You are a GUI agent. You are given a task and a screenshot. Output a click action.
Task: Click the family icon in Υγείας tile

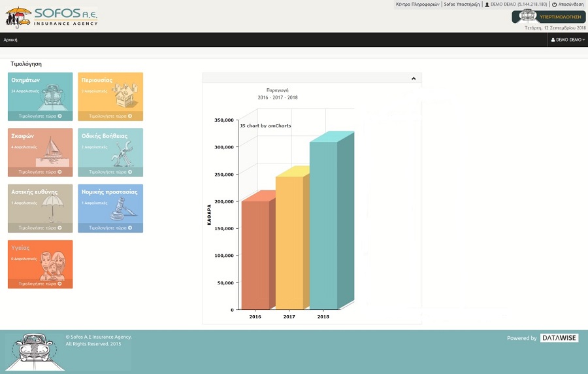[x=49, y=265]
